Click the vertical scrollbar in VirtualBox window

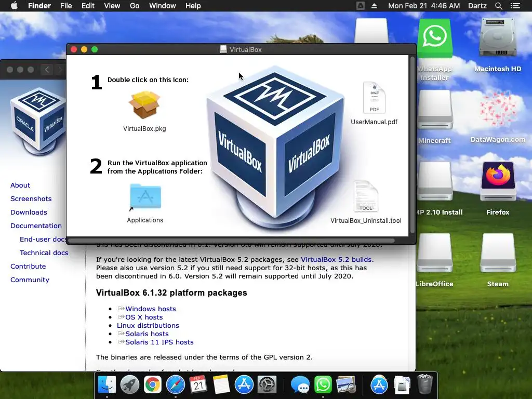click(x=413, y=145)
